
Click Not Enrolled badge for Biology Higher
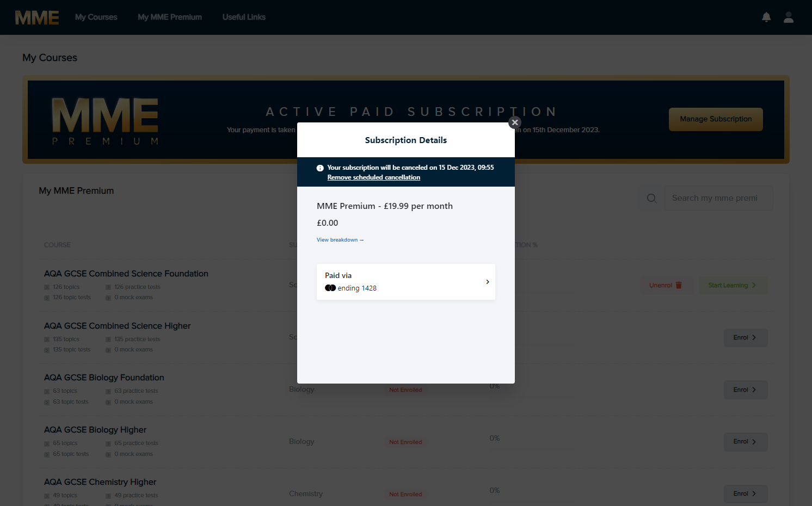[x=405, y=442]
